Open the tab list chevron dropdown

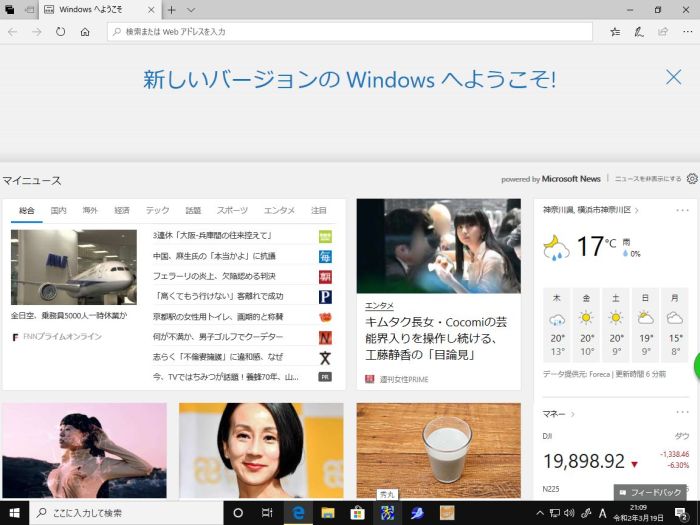click(x=191, y=9)
